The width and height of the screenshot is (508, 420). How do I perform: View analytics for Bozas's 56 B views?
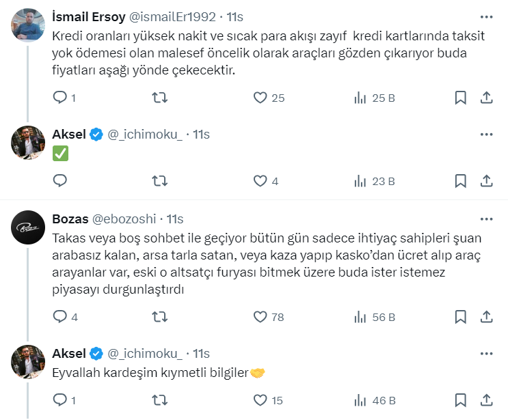pos(360,317)
